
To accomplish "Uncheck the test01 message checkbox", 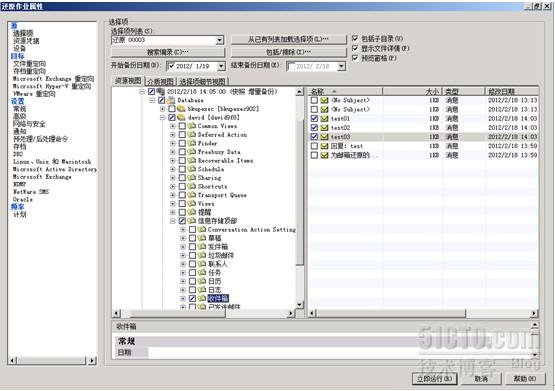I will coord(314,119).
